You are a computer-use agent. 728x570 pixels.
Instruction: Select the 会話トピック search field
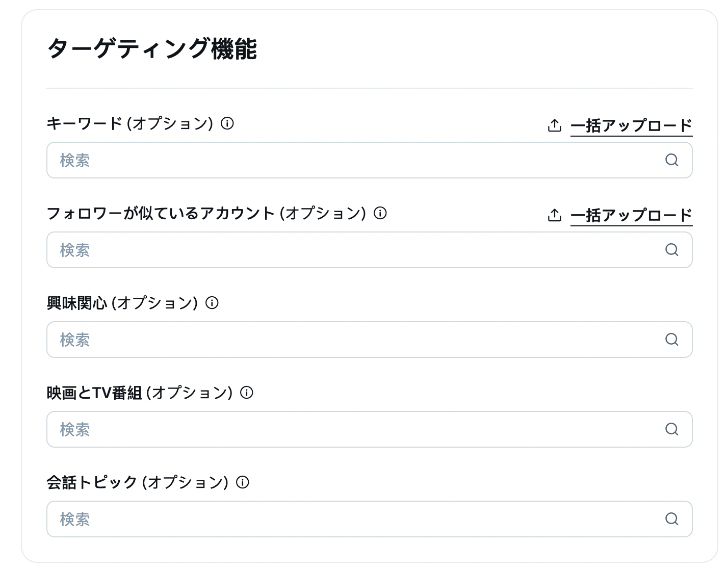pyautogui.click(x=370, y=519)
